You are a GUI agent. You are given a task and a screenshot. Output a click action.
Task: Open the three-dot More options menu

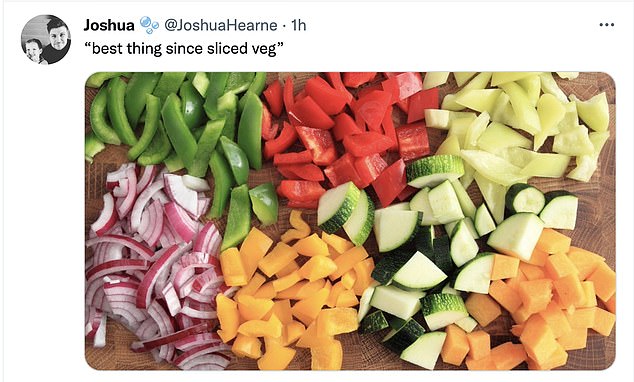tap(607, 25)
